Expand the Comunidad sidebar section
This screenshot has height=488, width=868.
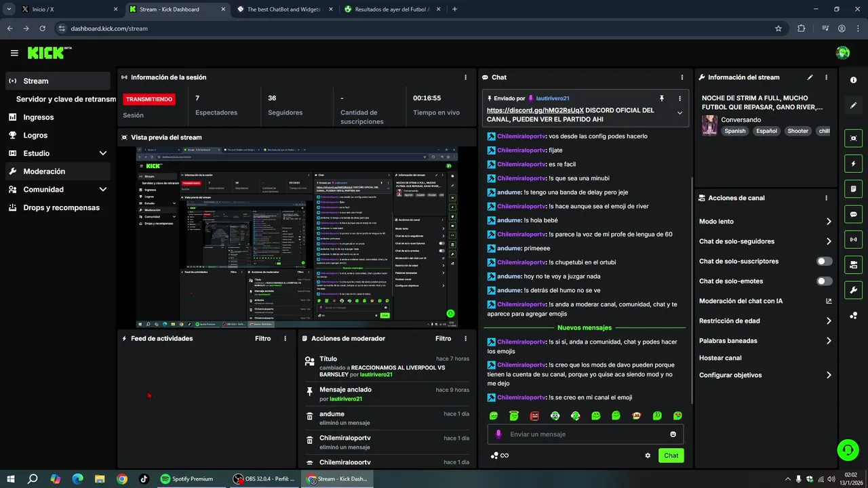pyautogui.click(x=103, y=190)
